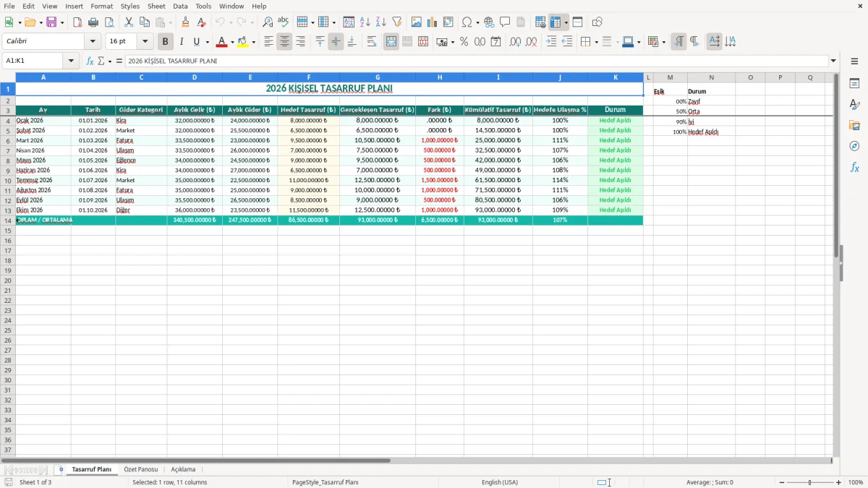Cut the selection with scissors icon
Screen dimensions: 868x488
tap(129, 22)
